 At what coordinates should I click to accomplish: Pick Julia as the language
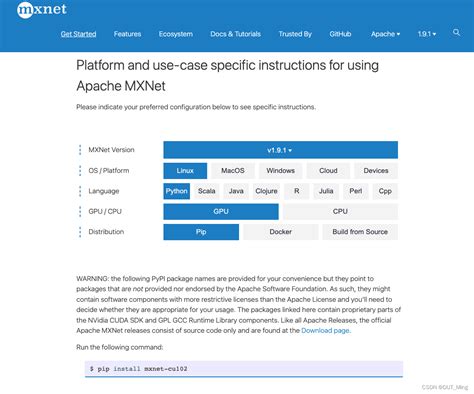click(x=326, y=191)
